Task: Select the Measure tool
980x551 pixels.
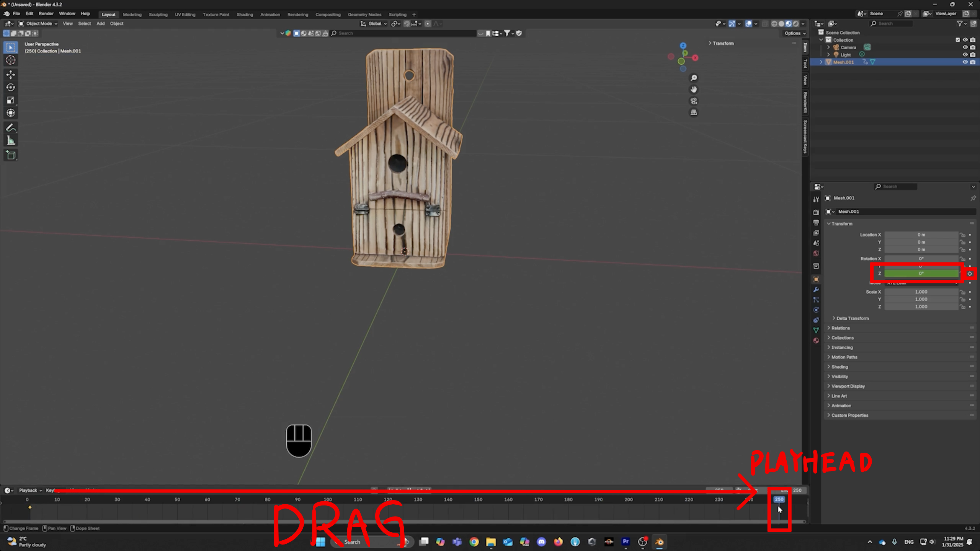Action: click(x=10, y=140)
